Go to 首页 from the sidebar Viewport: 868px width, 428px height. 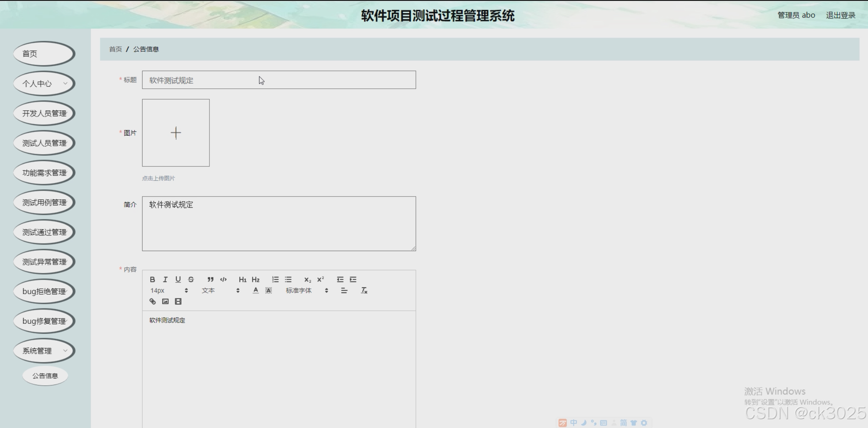coord(43,53)
